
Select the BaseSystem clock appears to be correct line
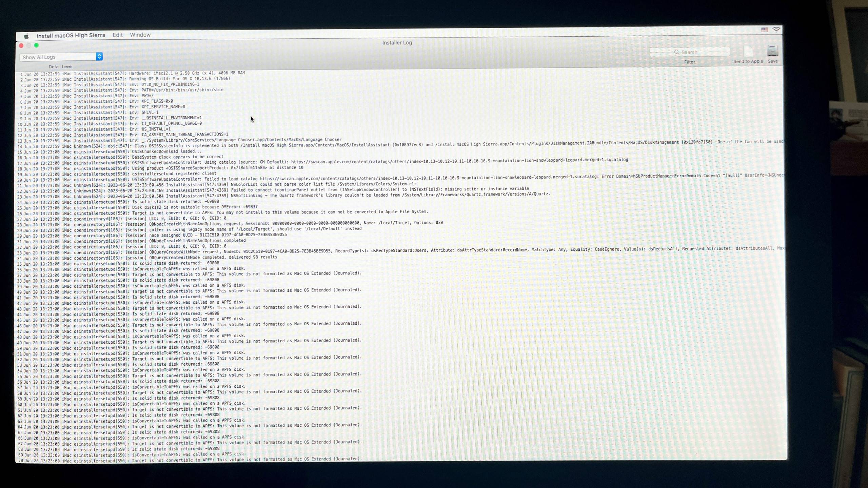click(120, 158)
